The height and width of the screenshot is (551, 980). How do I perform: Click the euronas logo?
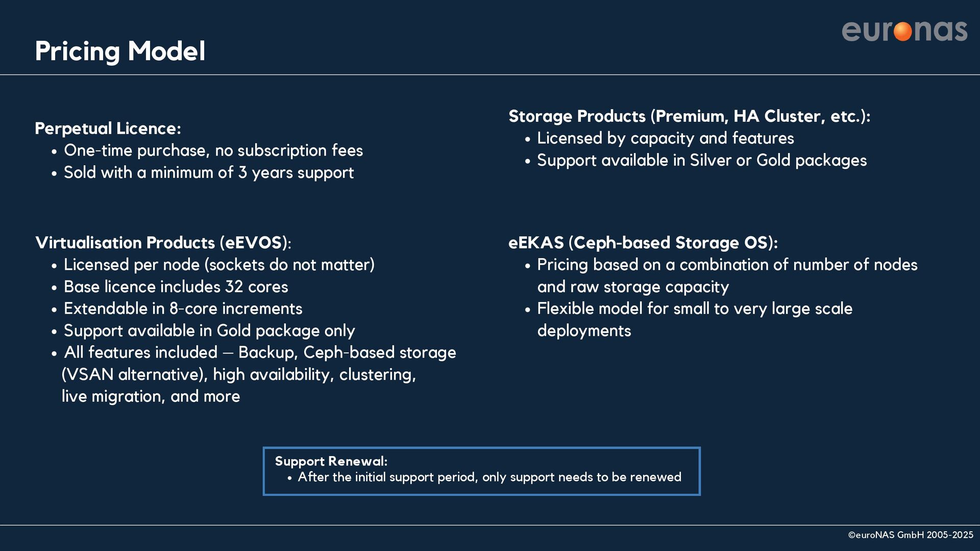tap(904, 31)
